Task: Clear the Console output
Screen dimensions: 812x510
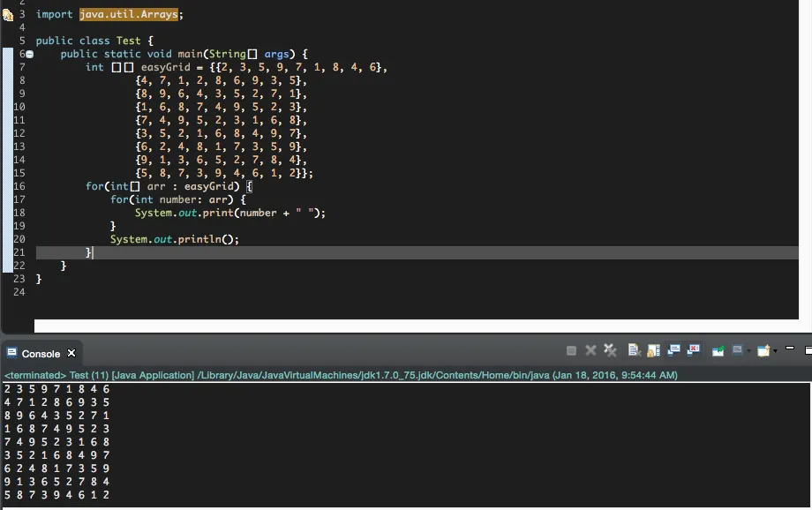Action: pos(634,350)
